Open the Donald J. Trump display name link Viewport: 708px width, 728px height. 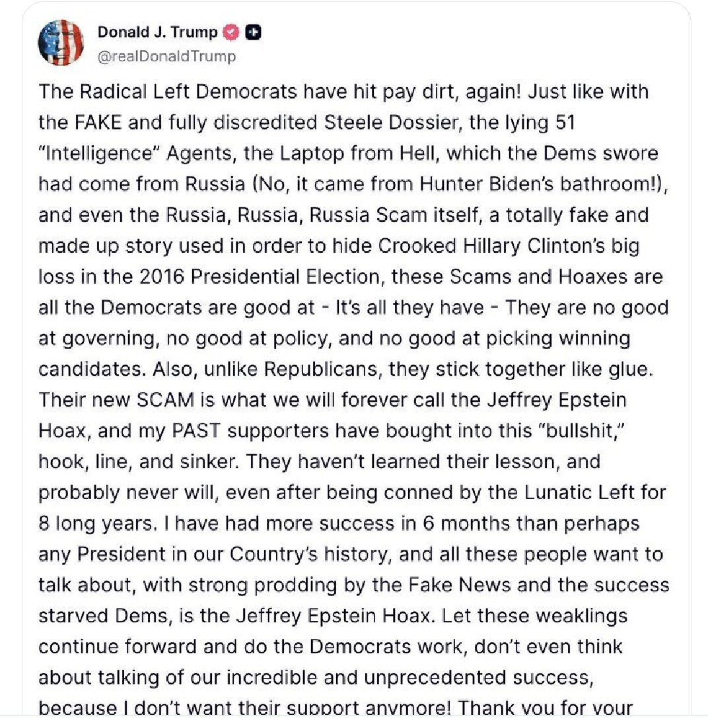pyautogui.click(x=157, y=32)
